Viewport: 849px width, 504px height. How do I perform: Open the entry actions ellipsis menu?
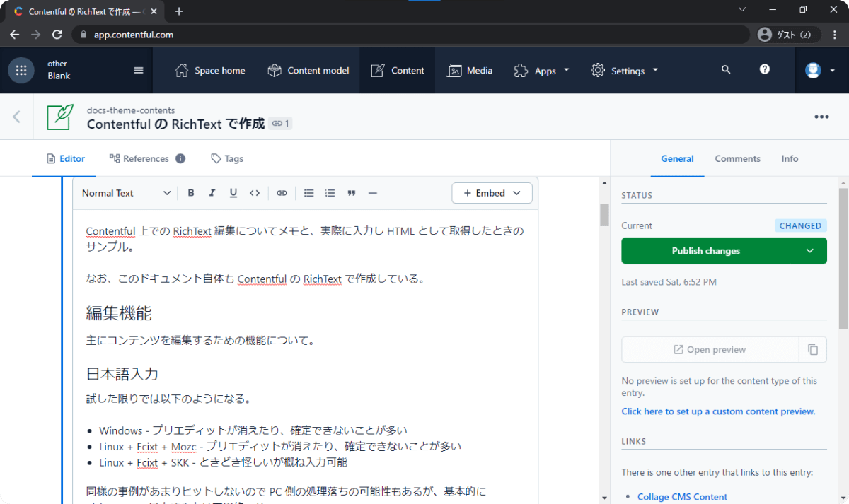[x=821, y=117]
